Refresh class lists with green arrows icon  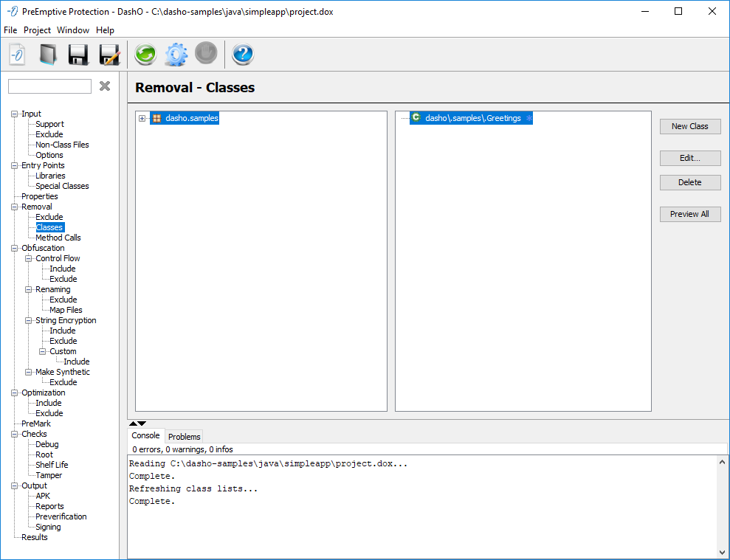145,55
